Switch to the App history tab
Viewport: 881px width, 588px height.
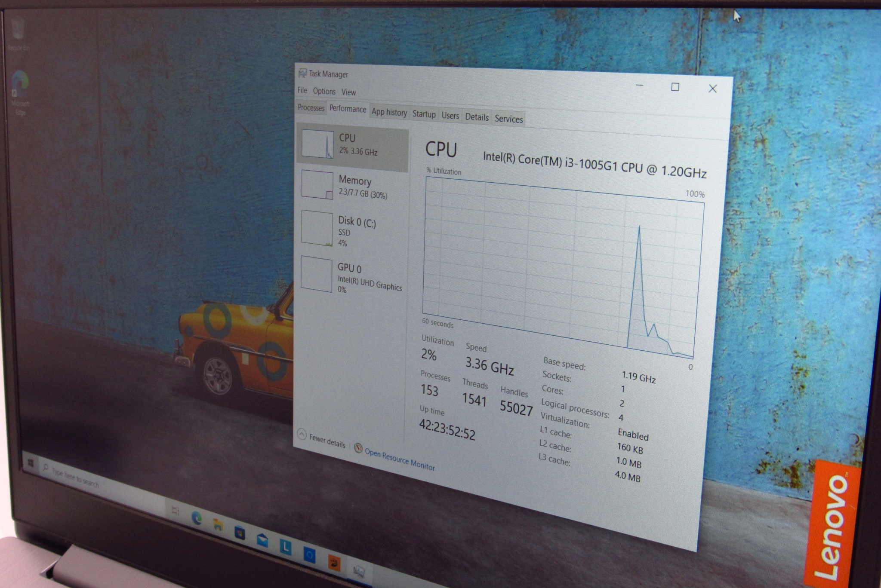pyautogui.click(x=389, y=112)
